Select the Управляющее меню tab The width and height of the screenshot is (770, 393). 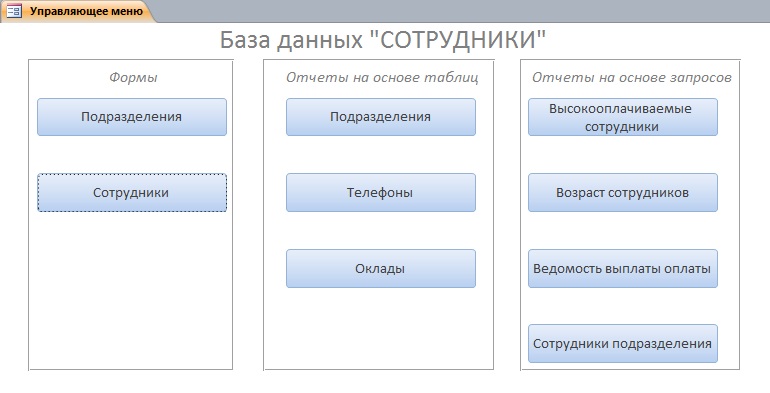[x=78, y=11]
